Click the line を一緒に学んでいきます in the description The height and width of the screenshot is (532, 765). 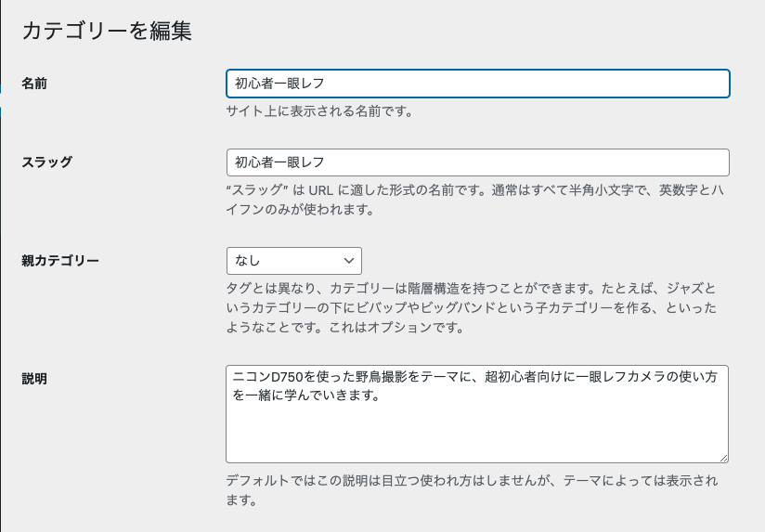305,395
